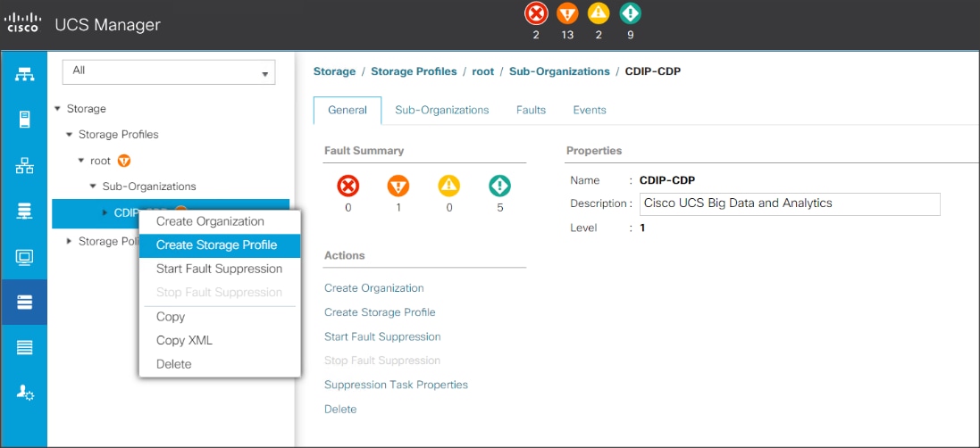This screenshot has width=980, height=448.
Task: Open the Chassis list icon in the sidebar
Action: (24, 348)
